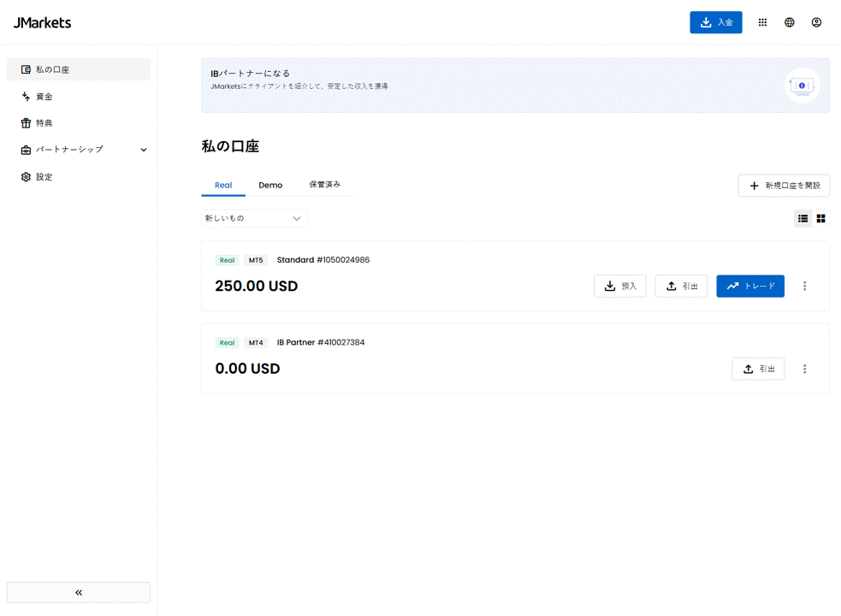Switch to the Demo accounts tab
The width and height of the screenshot is (841, 616).
[x=270, y=185]
